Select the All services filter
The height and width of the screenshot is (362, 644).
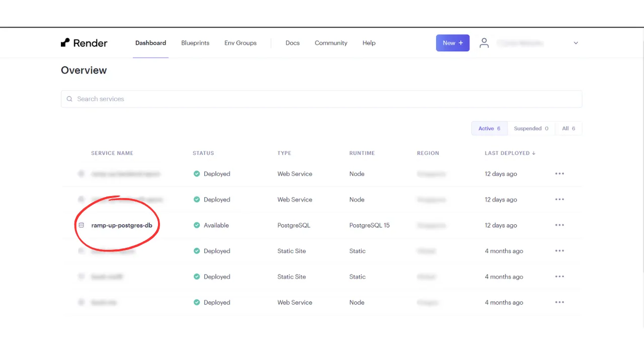coord(568,128)
